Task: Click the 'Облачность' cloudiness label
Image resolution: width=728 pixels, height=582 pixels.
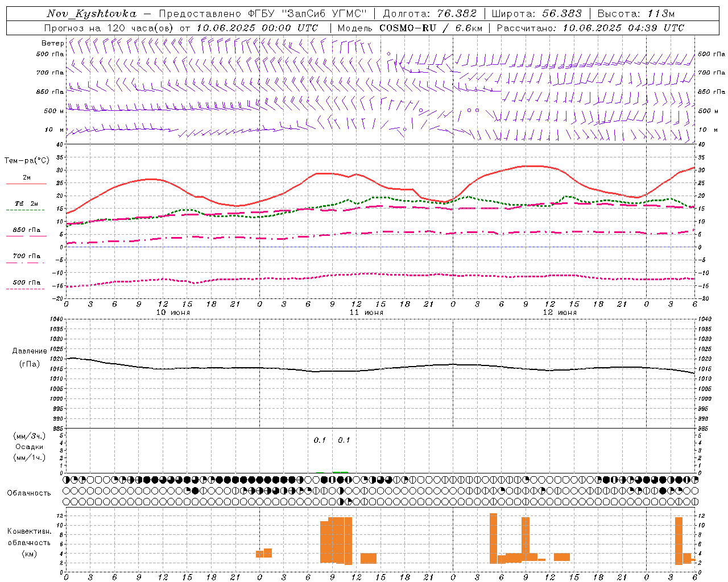Action: coord(29,493)
